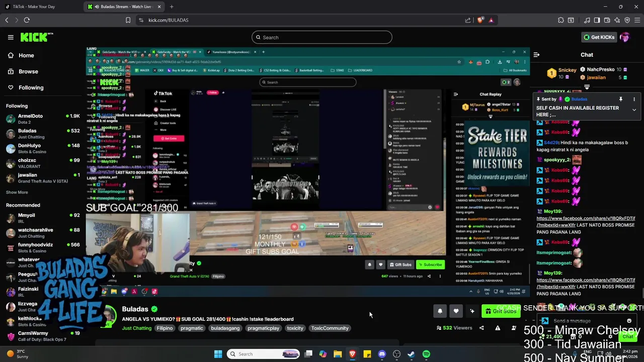Open the browser main menu
The image size is (644, 362).
pyautogui.click(x=637, y=20)
